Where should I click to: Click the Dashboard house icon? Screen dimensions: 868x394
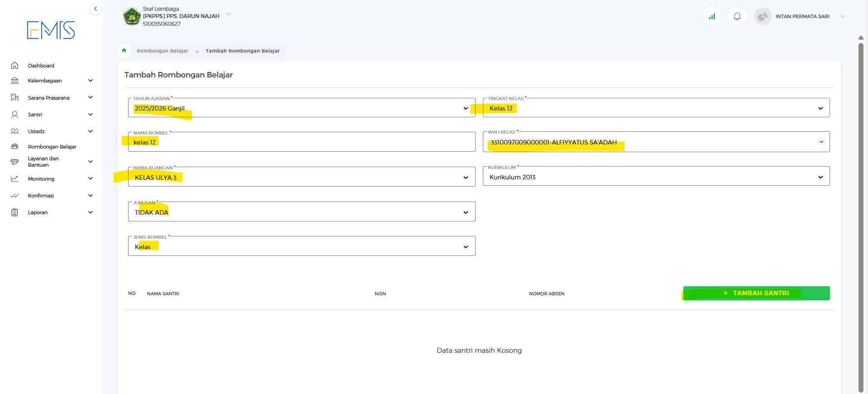click(15, 66)
